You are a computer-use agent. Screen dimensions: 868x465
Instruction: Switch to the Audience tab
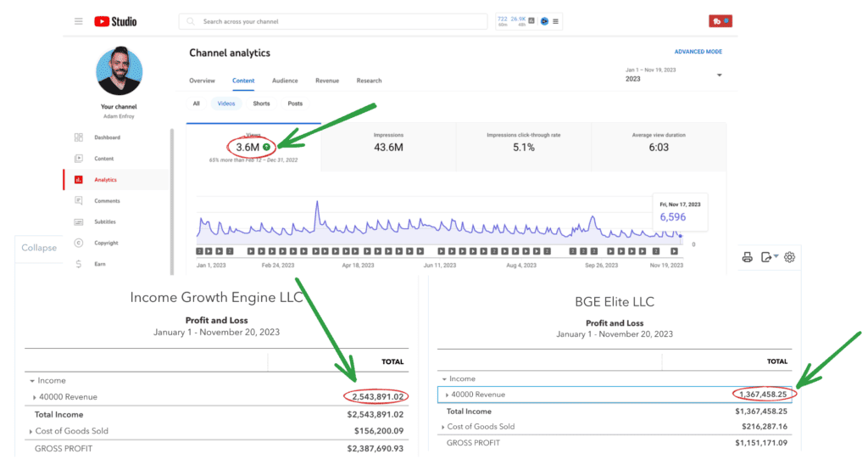(x=285, y=81)
